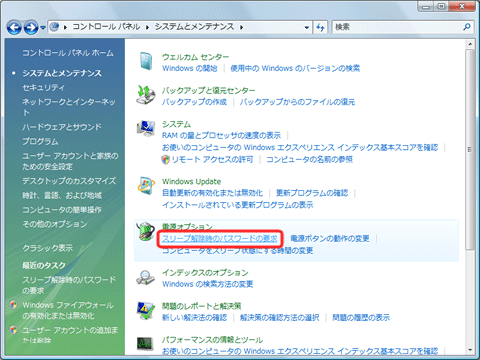Open その他のオプション in sidebar

click(55, 224)
